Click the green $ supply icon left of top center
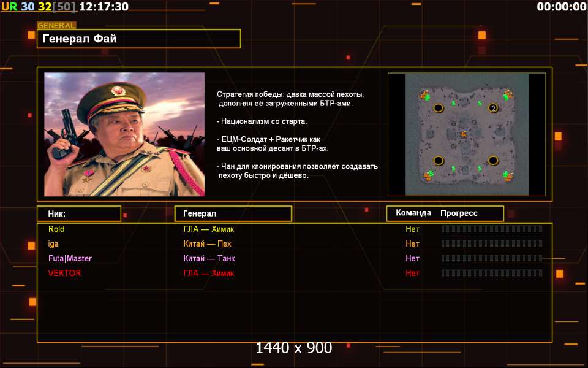This screenshot has height=368, width=588. [x=454, y=103]
